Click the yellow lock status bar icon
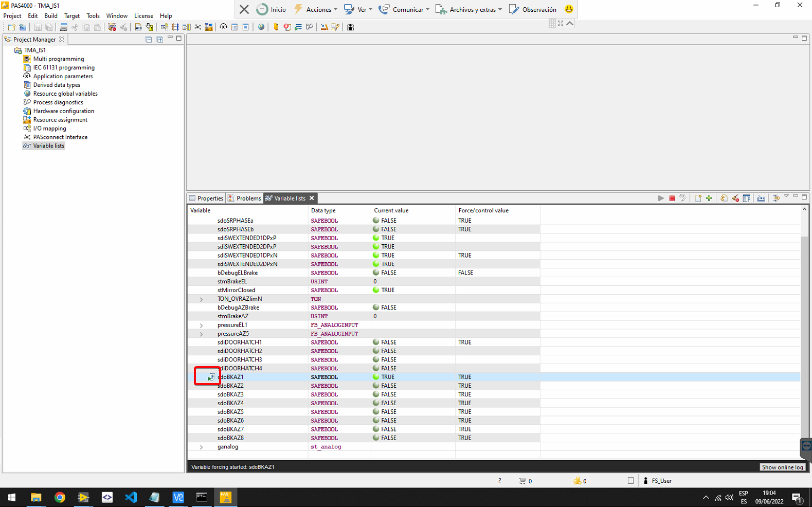The width and height of the screenshot is (812, 507). [x=578, y=481]
